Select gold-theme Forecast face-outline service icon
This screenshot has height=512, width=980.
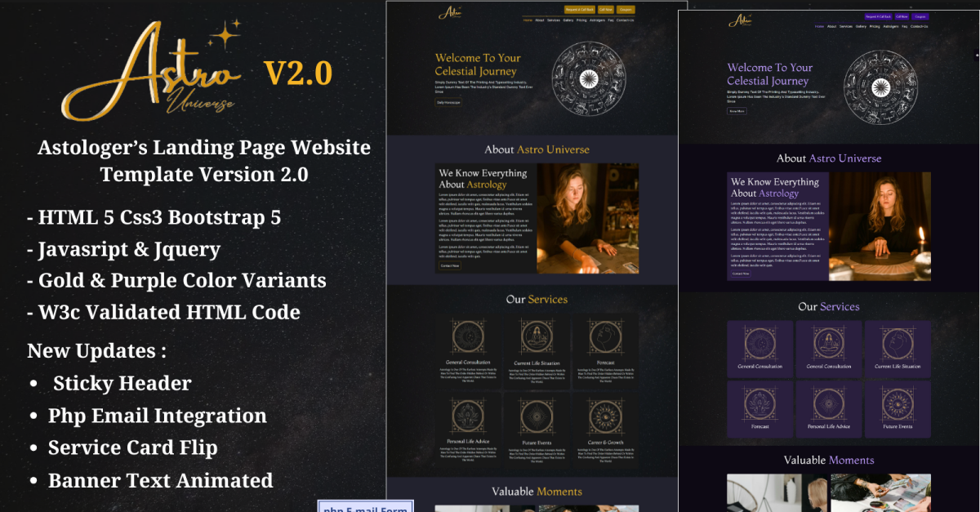coord(605,336)
